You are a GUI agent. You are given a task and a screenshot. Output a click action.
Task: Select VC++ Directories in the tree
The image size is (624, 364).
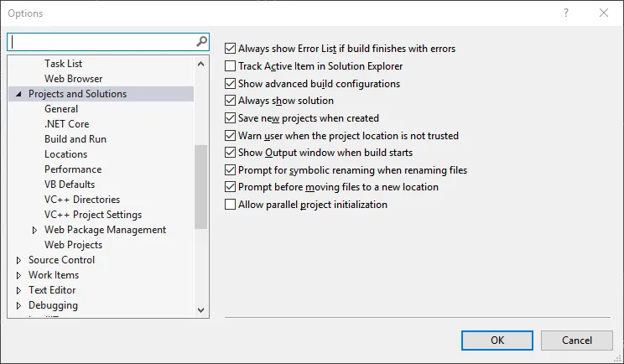(82, 200)
